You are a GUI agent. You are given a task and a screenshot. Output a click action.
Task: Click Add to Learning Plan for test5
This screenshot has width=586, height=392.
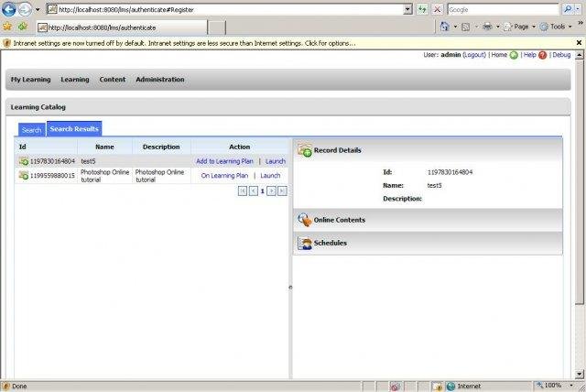tap(224, 161)
